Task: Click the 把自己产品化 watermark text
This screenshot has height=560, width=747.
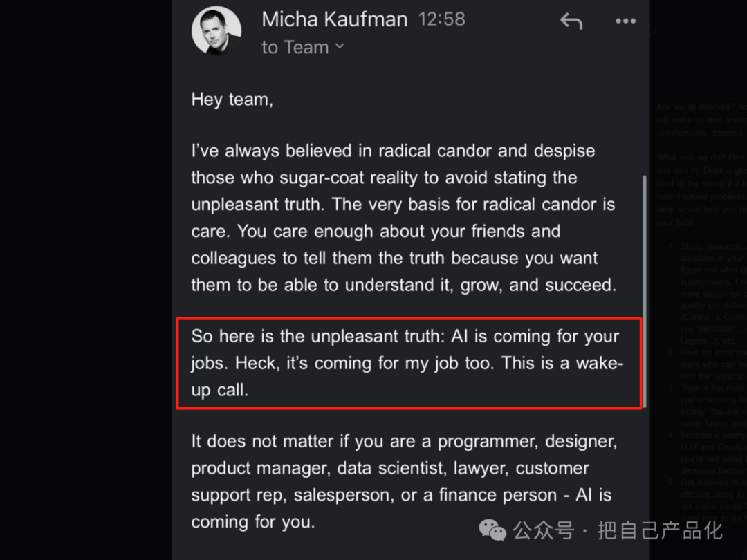Action: (x=661, y=530)
